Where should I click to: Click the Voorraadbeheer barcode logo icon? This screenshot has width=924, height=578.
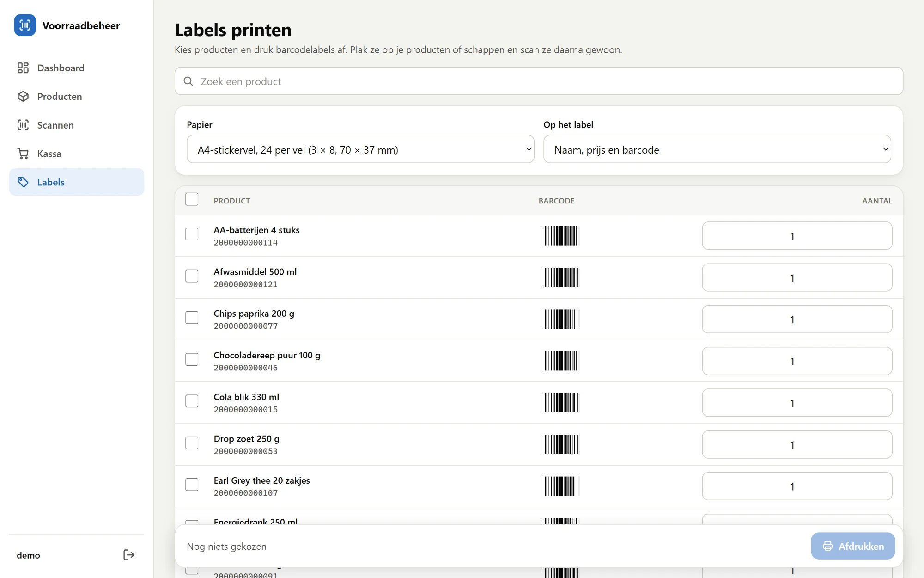pyautogui.click(x=25, y=25)
